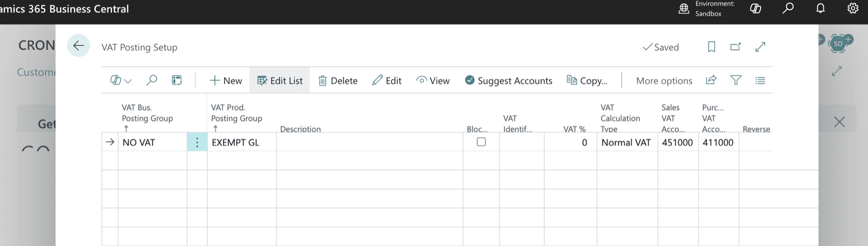Select the NO VAT row arrow indicator
Viewport: 868px width, 246px height.
point(110,142)
